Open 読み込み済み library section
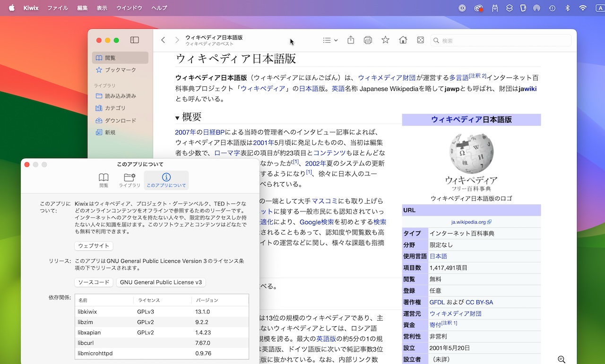Image resolution: width=605 pixels, height=364 pixels. [120, 96]
